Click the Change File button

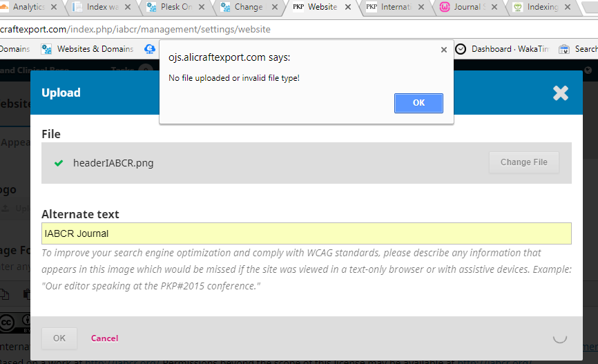523,162
